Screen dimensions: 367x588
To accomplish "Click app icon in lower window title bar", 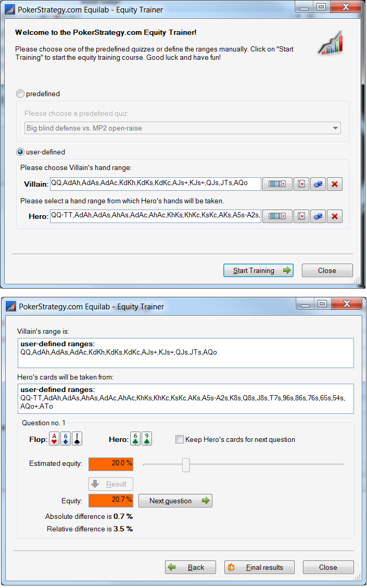I will point(11,306).
